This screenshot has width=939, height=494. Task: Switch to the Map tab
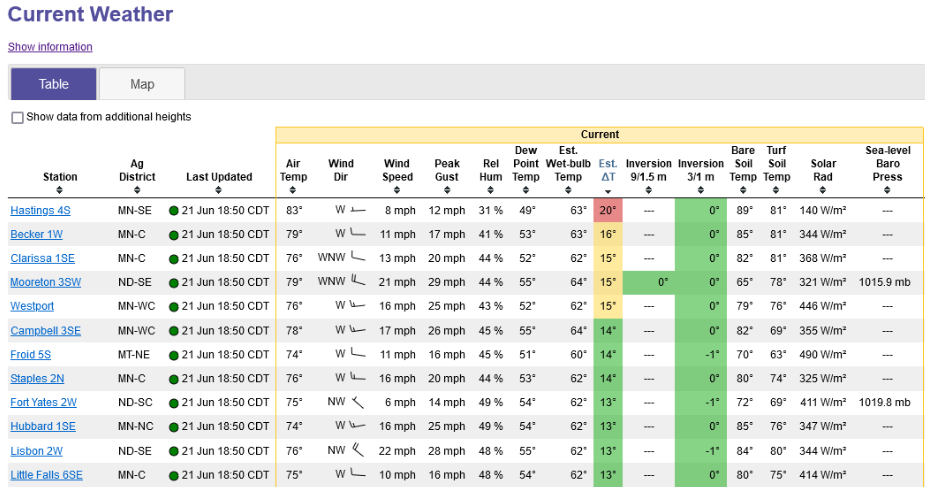[x=142, y=84]
